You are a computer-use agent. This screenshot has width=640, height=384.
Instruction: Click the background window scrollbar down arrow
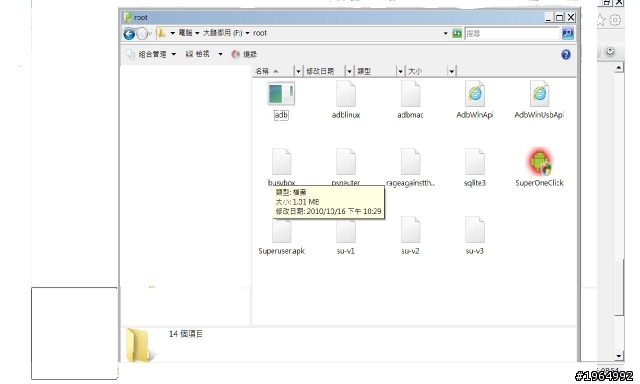(x=619, y=356)
